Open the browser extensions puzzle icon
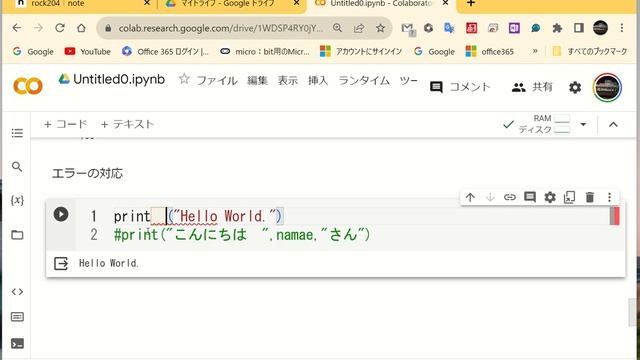This screenshot has width=640, height=360. [557, 28]
